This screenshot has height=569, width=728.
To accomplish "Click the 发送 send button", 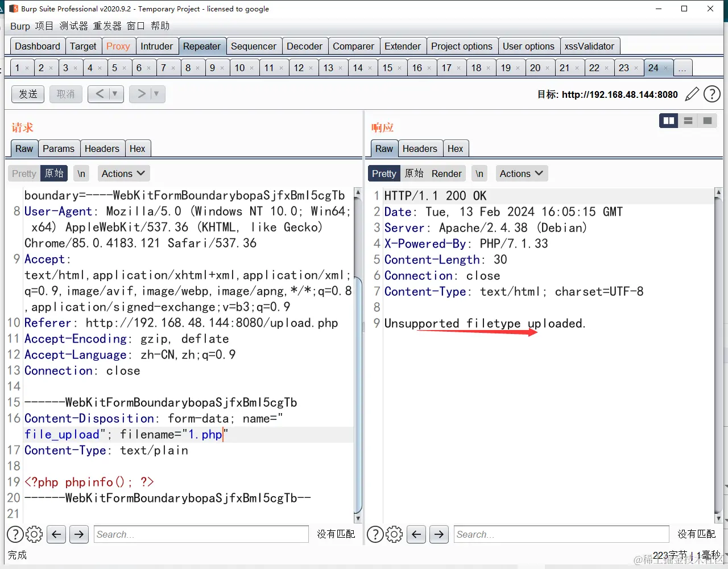I will pos(28,94).
